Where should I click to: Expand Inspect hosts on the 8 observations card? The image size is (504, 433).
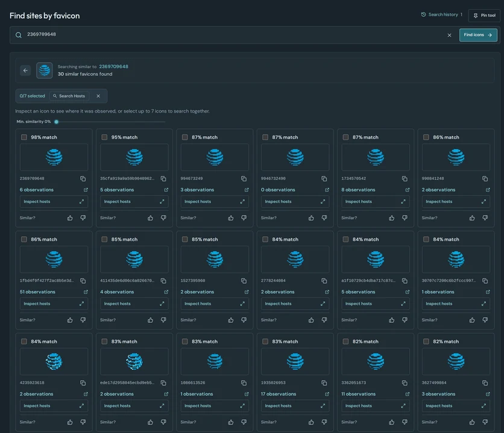[376, 202]
